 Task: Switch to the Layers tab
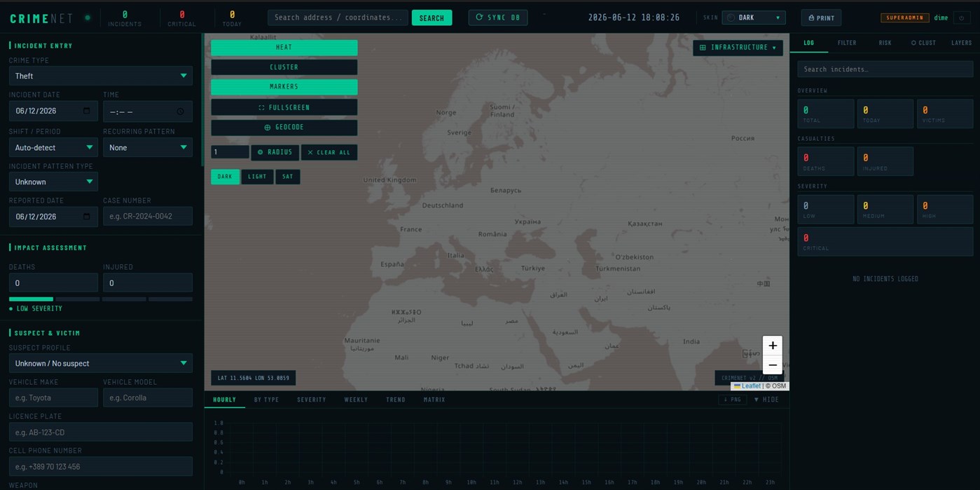click(961, 43)
